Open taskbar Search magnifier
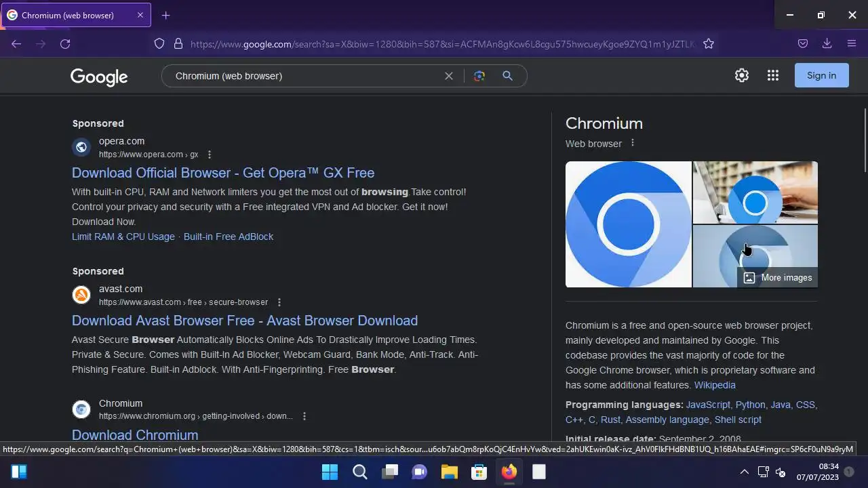Screen dimensions: 868x488 pyautogui.click(x=360, y=472)
